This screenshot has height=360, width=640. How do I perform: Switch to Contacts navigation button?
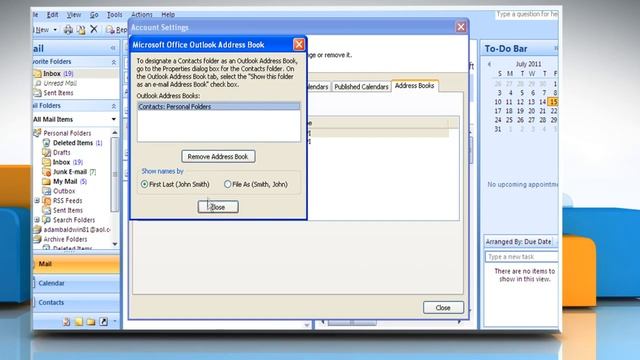point(76,302)
